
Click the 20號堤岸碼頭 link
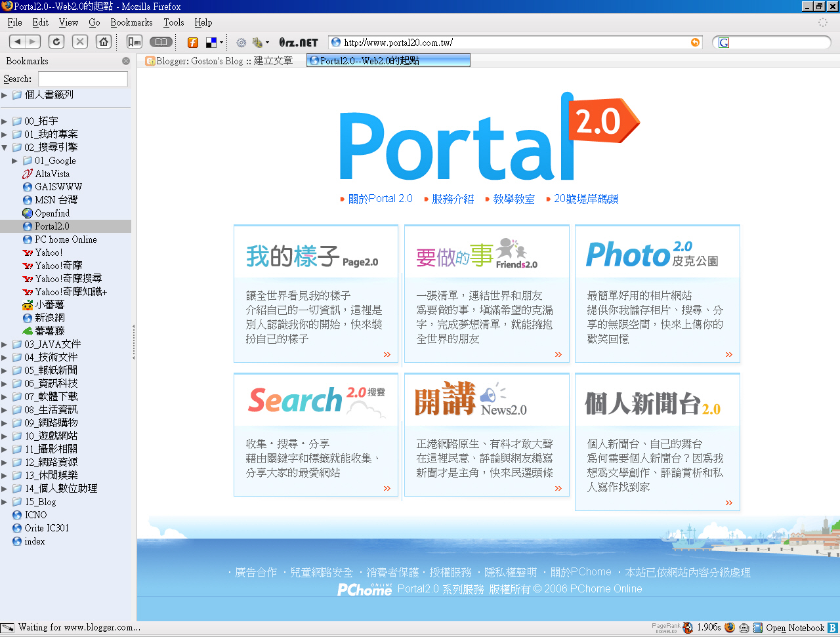pyautogui.click(x=586, y=199)
